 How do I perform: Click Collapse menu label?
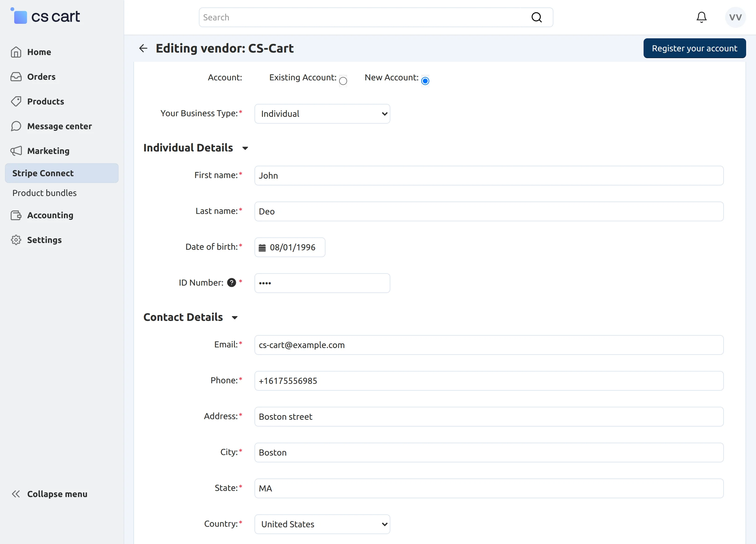(57, 494)
